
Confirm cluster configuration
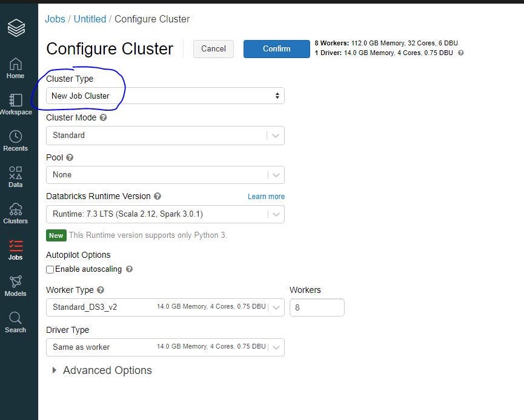(x=277, y=49)
